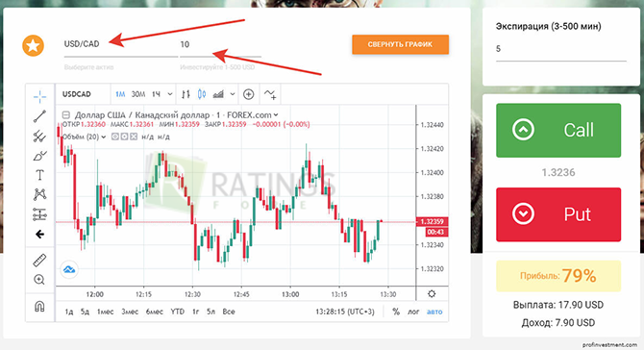Screen dimensions: 644x350
Task: Set date range to 5л
Action: [211, 312]
